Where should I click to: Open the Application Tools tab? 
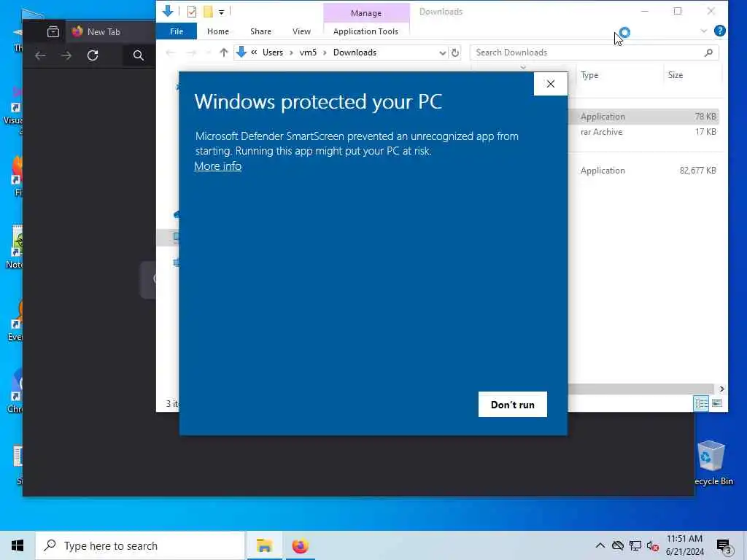click(x=366, y=31)
